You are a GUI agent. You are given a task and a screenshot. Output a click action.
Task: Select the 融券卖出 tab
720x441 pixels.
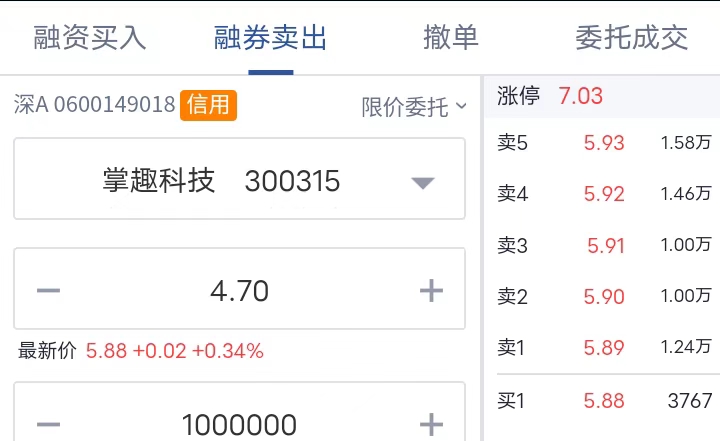click(x=270, y=37)
